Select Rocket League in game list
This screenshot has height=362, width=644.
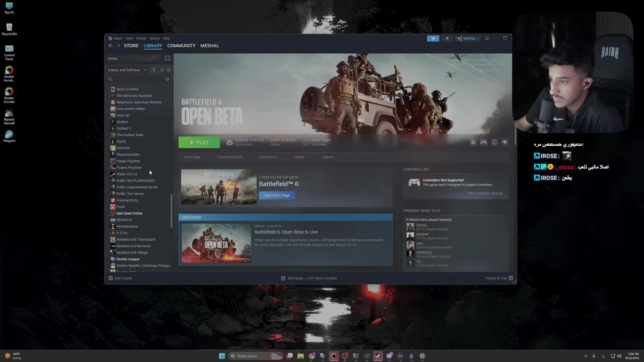[x=128, y=259]
